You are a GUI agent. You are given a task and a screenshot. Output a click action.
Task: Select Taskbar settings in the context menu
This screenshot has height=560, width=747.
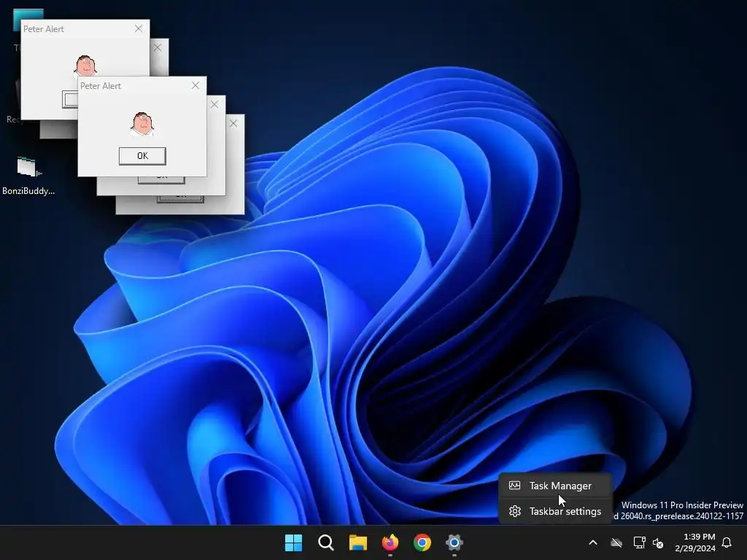[555, 511]
